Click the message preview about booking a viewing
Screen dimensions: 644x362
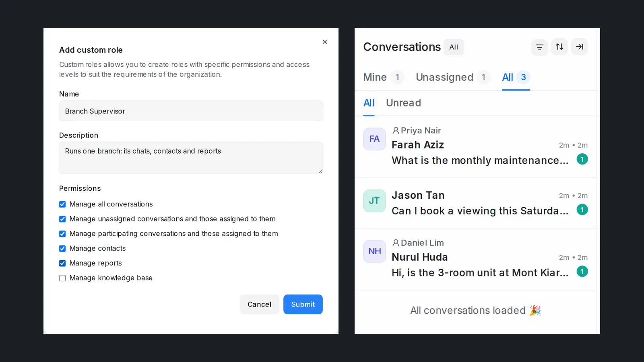tap(480, 211)
